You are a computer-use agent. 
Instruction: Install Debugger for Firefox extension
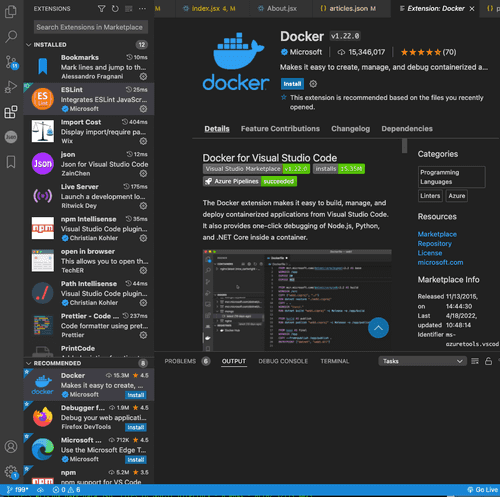pyautogui.click(x=136, y=427)
